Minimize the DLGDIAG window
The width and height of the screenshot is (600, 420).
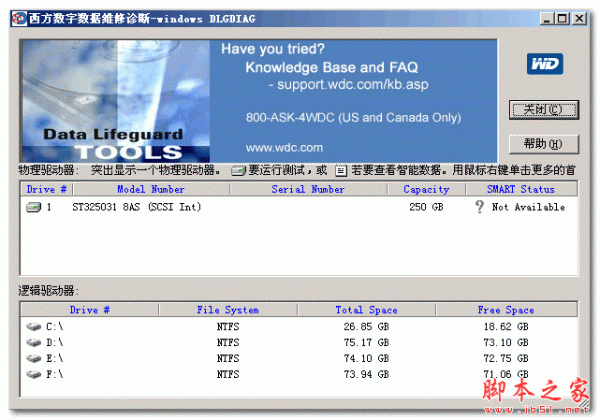click(547, 18)
